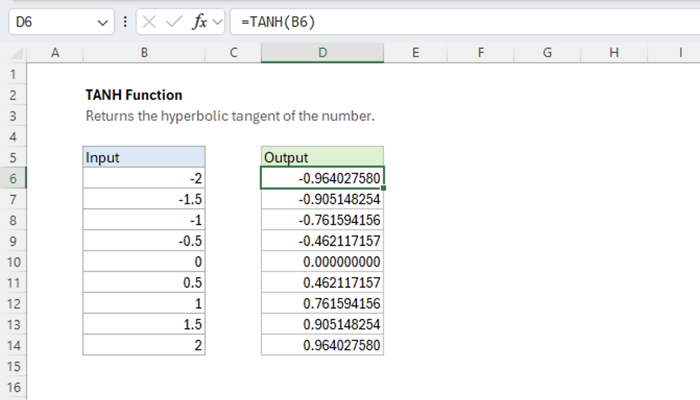Select row 9 header
700x400 pixels.
pos(13,241)
